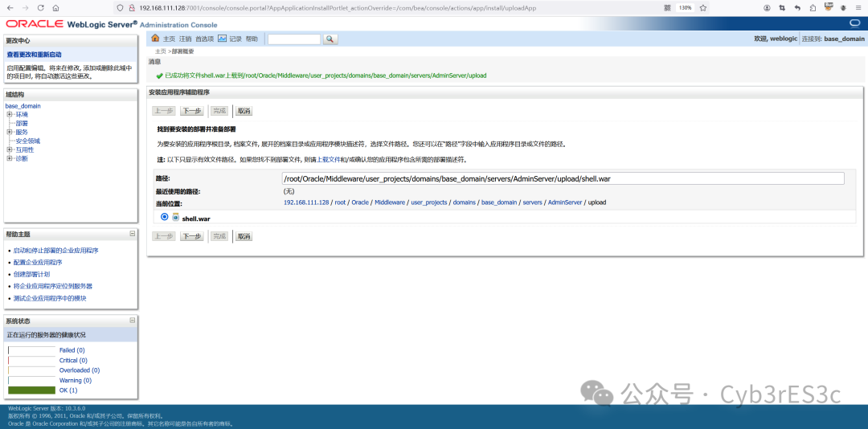Expand the 互用性 tree node

click(10, 150)
